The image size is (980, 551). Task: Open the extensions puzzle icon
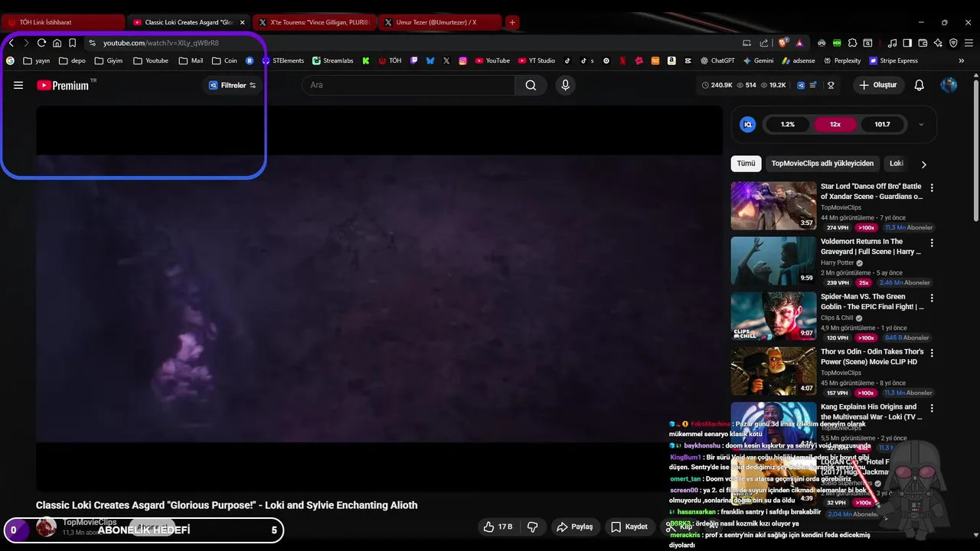(852, 43)
